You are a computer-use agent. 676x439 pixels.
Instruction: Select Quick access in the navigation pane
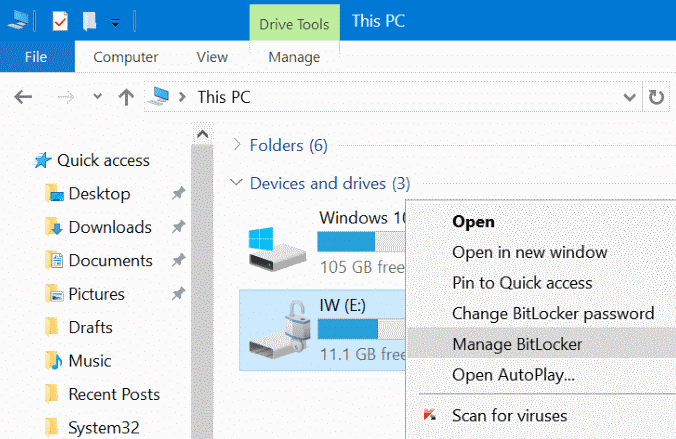click(103, 160)
